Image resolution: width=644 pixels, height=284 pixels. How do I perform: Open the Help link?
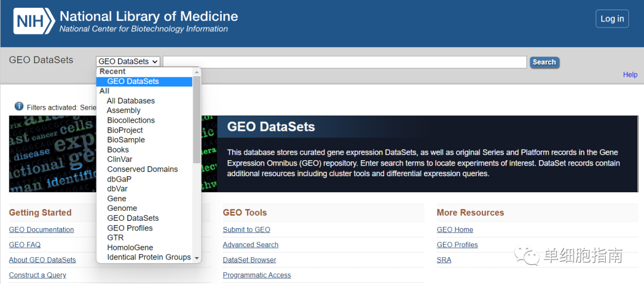point(630,74)
